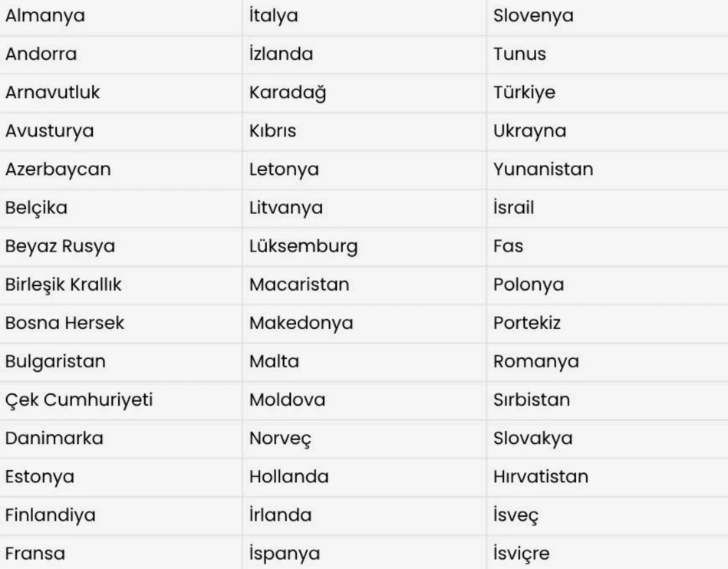Click on Karadağ in the list

pyautogui.click(x=288, y=92)
